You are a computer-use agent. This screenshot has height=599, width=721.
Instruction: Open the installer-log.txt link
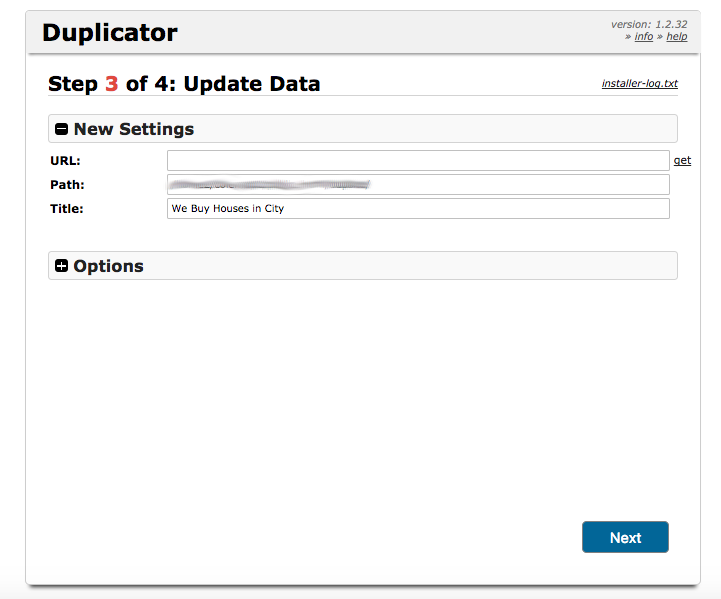click(x=639, y=84)
